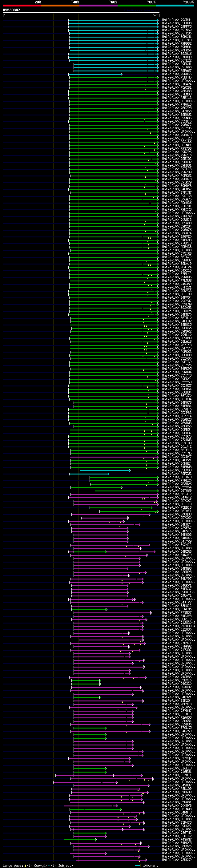The image size is (197, 868).
Task: Select hit UniRef100_A3BI13
Action: [177, 98]
